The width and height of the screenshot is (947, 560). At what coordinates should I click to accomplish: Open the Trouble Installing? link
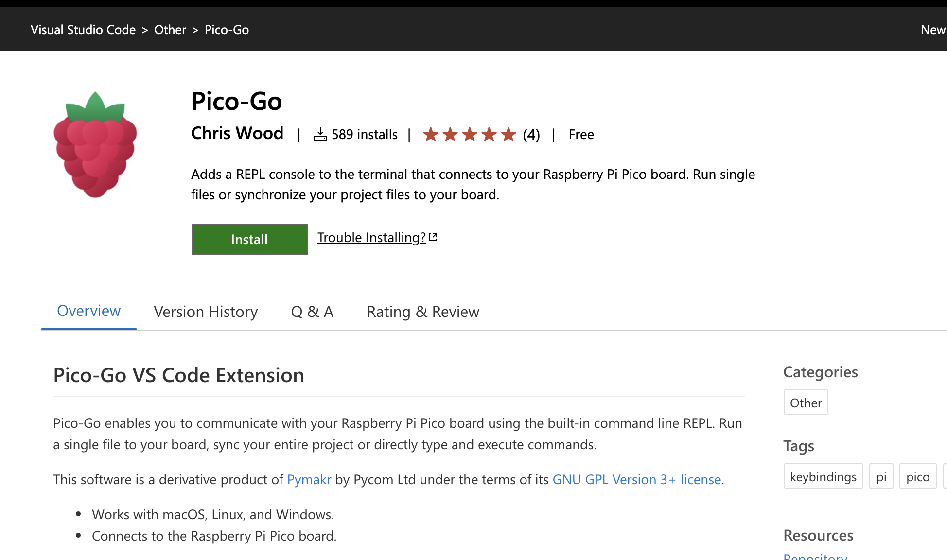[371, 237]
